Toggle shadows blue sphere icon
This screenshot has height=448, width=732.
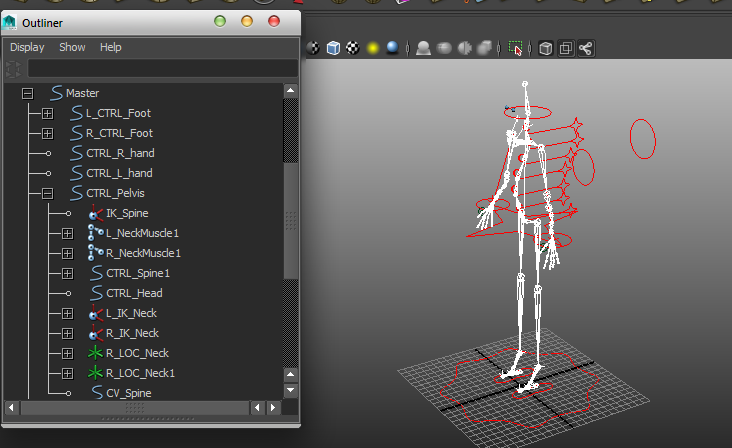click(x=393, y=48)
